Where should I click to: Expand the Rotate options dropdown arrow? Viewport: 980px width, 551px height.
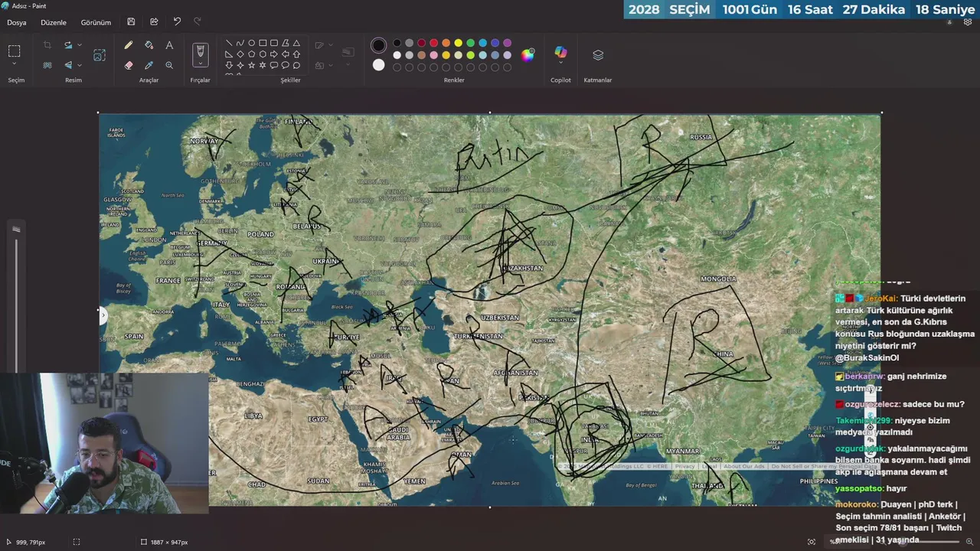click(x=80, y=45)
